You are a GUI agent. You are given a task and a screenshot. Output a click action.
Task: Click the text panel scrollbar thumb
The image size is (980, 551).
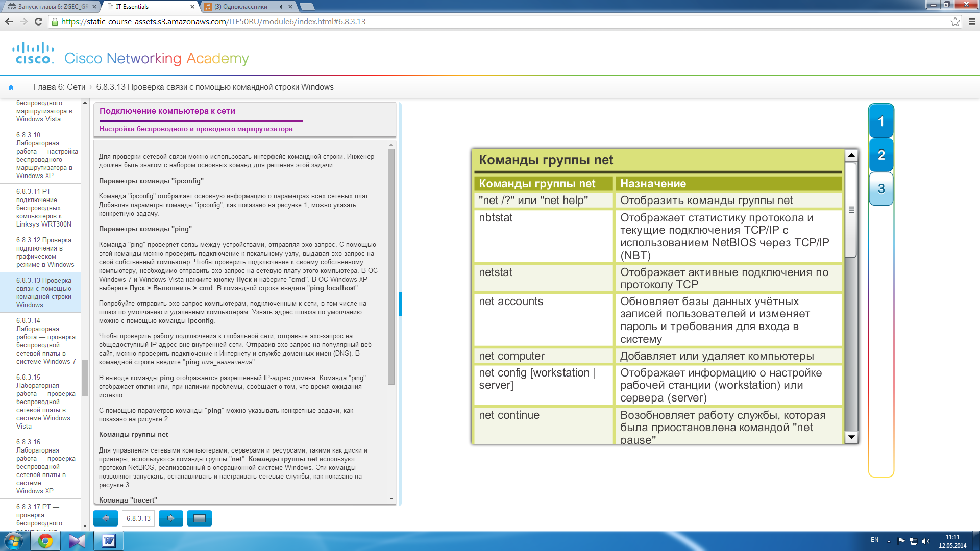pyautogui.click(x=391, y=267)
